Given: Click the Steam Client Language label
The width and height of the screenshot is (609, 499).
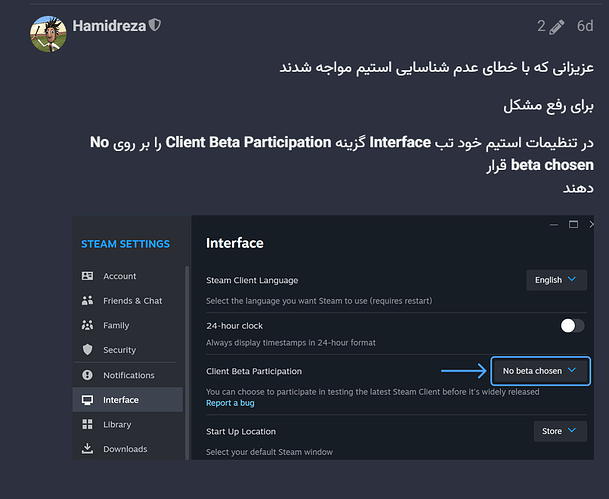Looking at the screenshot, I should (252, 280).
